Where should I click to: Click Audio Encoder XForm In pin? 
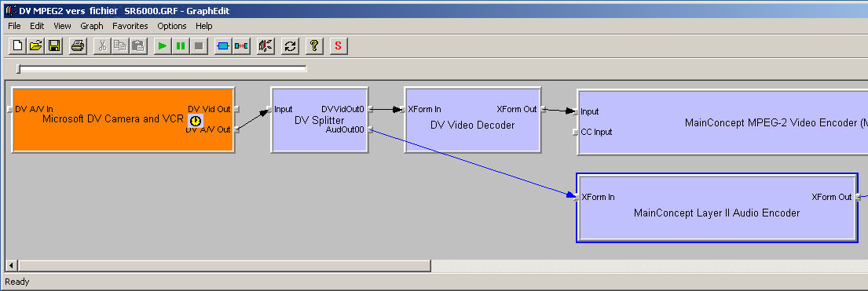pyautogui.click(x=576, y=197)
